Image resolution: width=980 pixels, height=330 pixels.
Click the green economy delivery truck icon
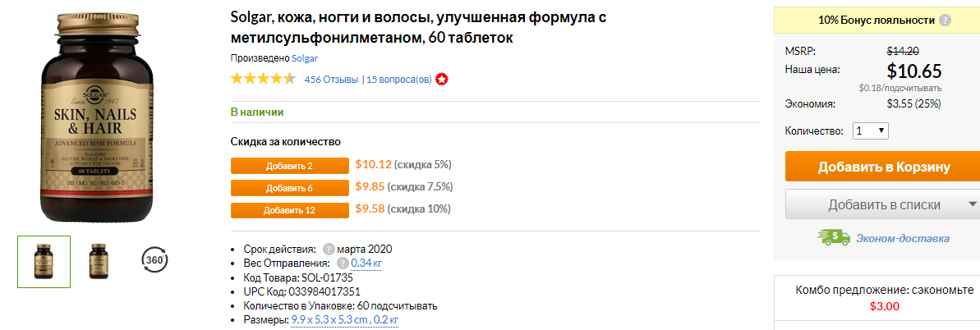[x=834, y=237]
